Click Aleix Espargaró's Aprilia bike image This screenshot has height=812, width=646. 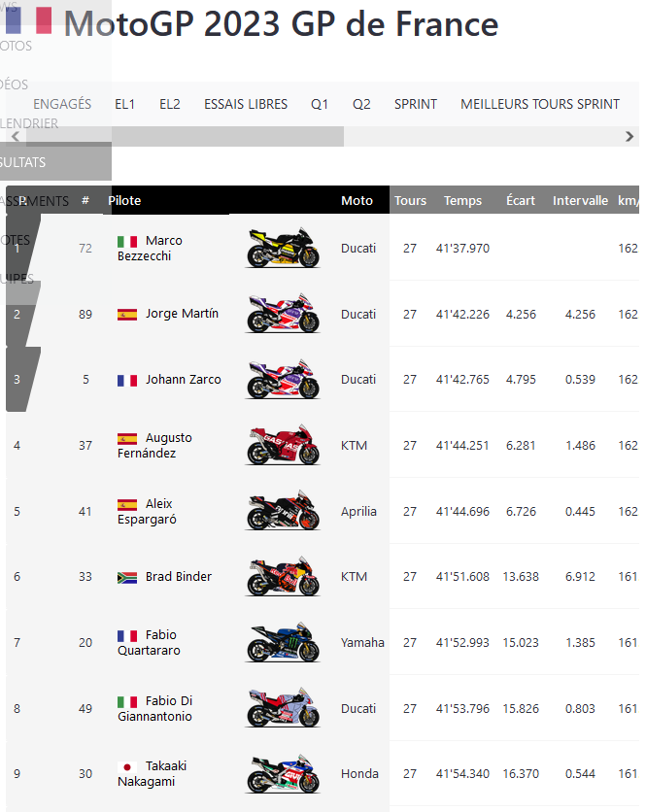click(283, 512)
